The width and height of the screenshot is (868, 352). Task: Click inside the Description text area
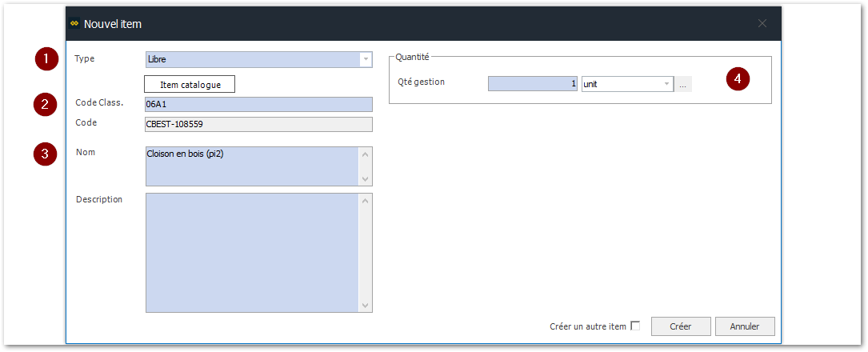(x=252, y=252)
